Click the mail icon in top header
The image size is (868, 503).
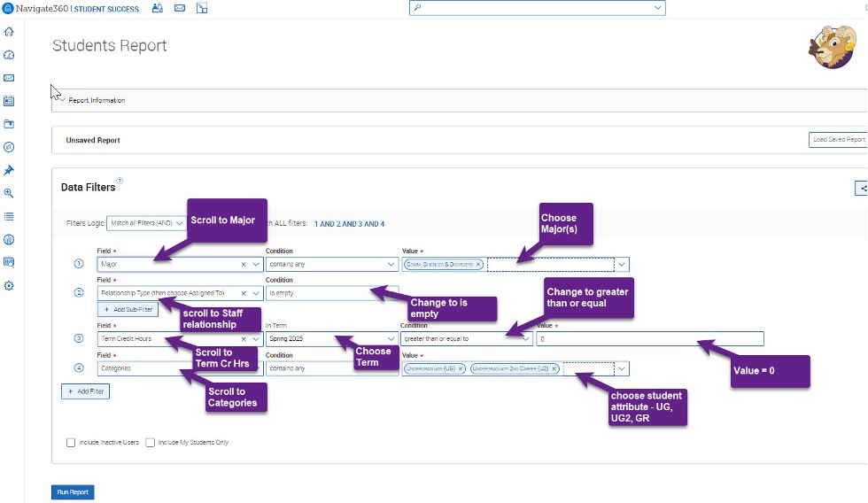point(180,8)
